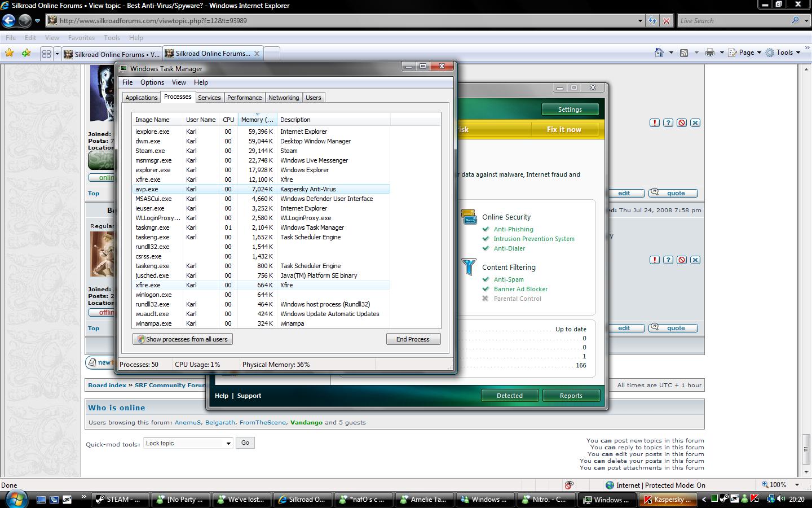The image size is (812, 508).
Task: Click the Switch between windows quick launch icon
Action: (x=54, y=500)
